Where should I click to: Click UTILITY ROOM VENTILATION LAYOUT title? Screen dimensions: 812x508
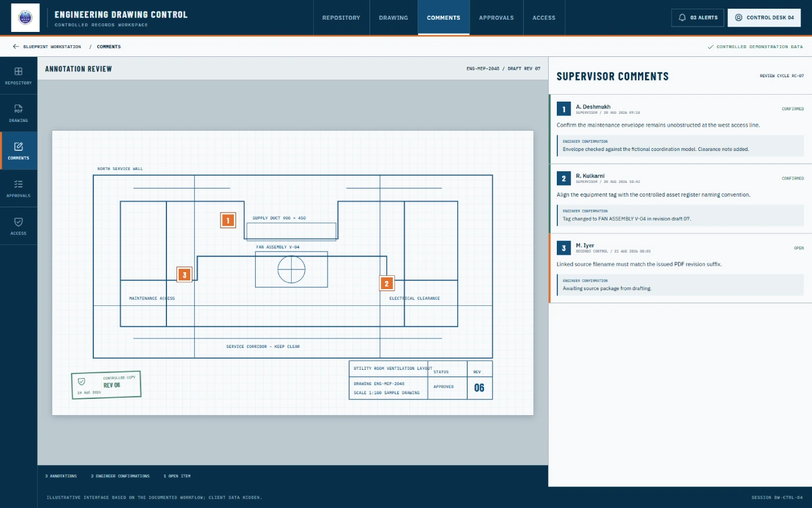click(393, 369)
